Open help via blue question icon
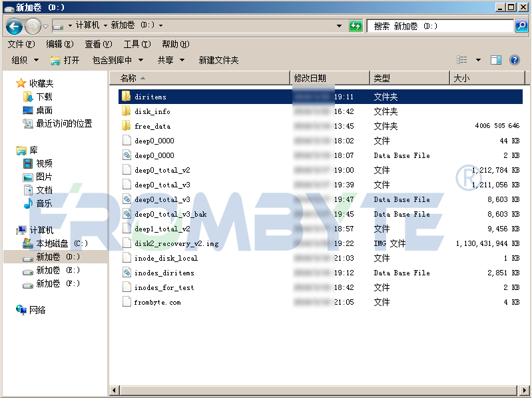This screenshot has width=532, height=398. point(515,60)
